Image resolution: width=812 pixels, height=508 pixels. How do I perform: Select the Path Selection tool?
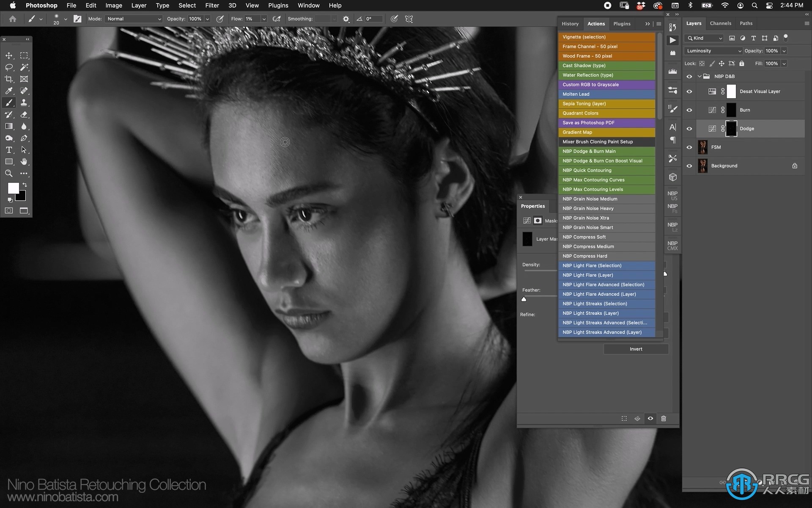pos(24,150)
